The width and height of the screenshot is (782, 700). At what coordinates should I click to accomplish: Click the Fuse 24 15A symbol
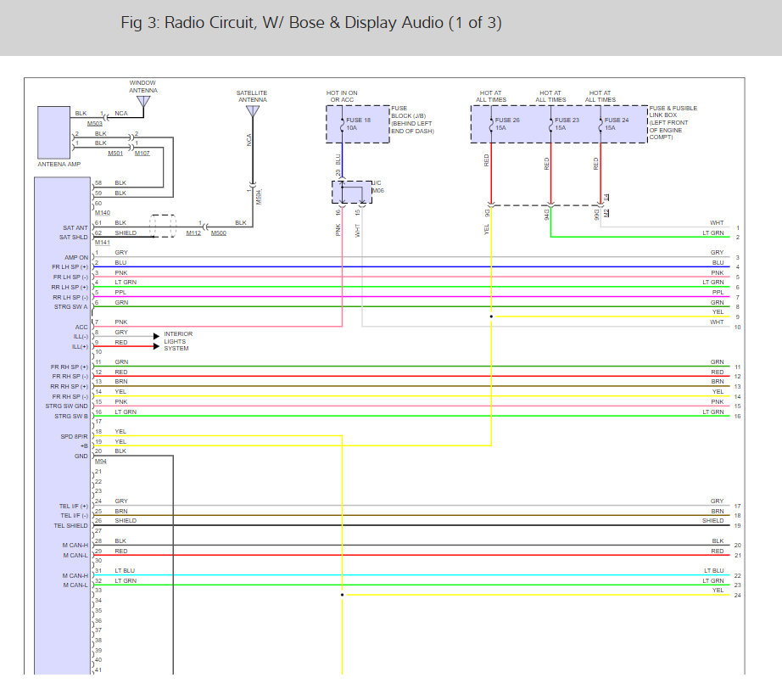600,125
